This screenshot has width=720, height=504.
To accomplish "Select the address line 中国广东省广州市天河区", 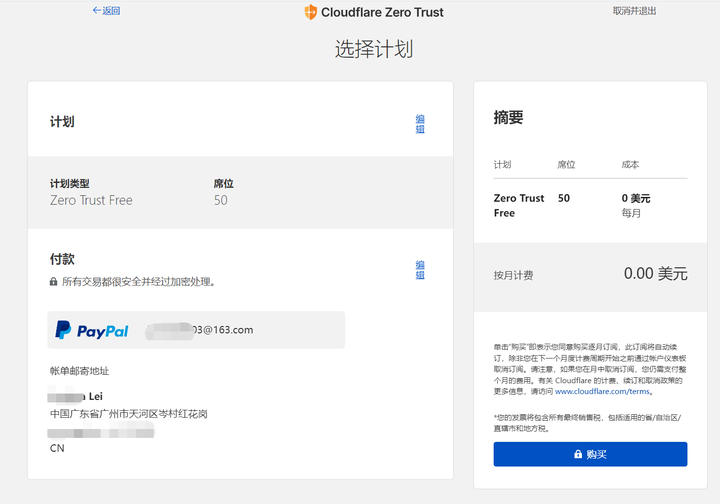I will click(129, 414).
